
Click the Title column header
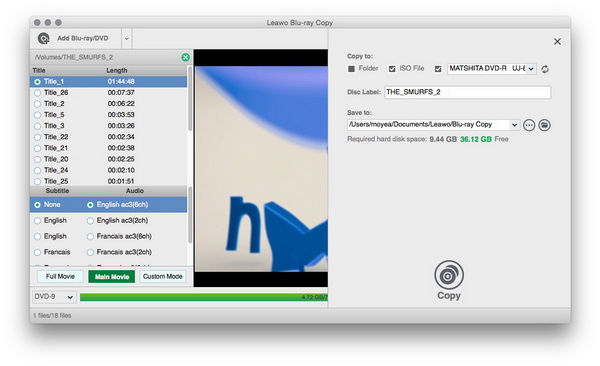point(39,70)
